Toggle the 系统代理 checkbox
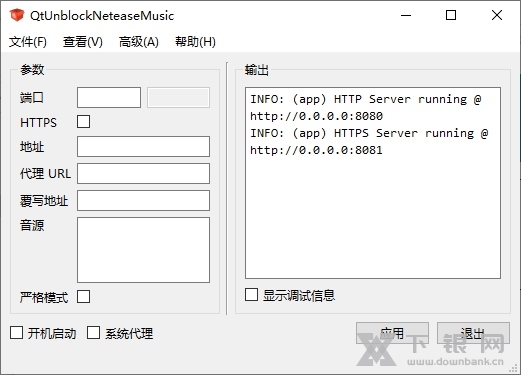The width and height of the screenshot is (521, 375). pos(93,332)
